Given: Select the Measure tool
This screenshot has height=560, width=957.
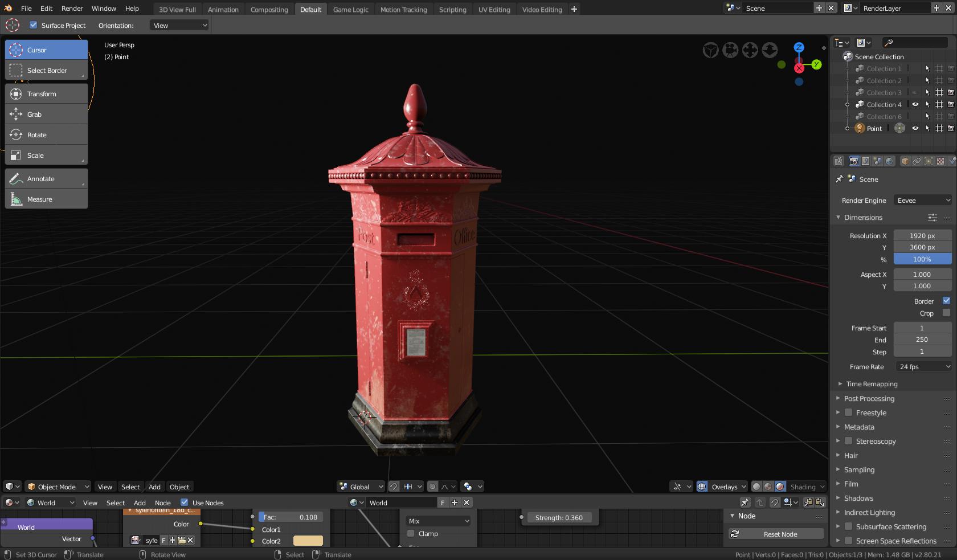Looking at the screenshot, I should 46,199.
